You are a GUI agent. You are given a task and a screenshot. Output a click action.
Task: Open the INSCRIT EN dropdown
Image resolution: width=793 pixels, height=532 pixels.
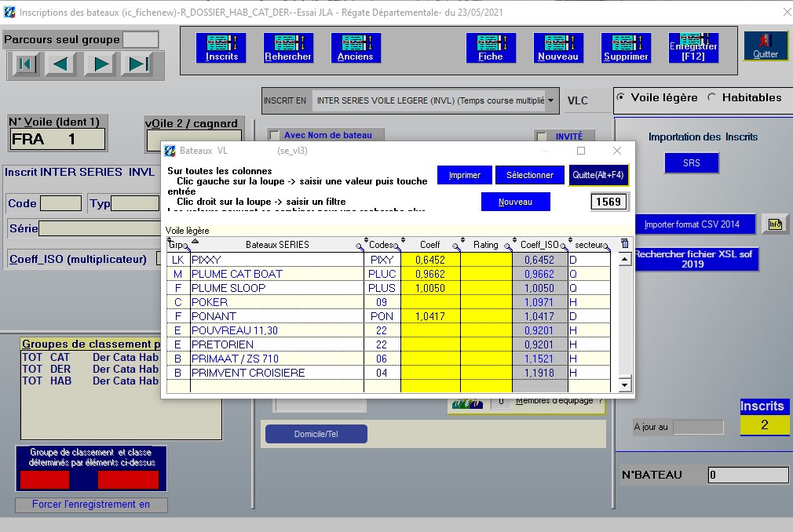click(x=550, y=100)
